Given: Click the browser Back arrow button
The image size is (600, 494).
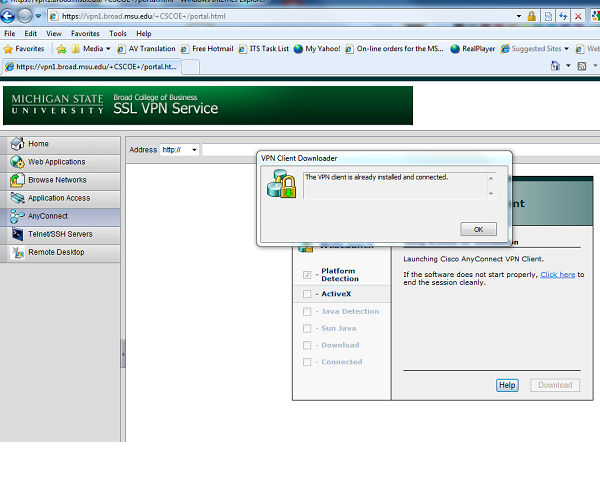Looking at the screenshot, I should (8, 16).
